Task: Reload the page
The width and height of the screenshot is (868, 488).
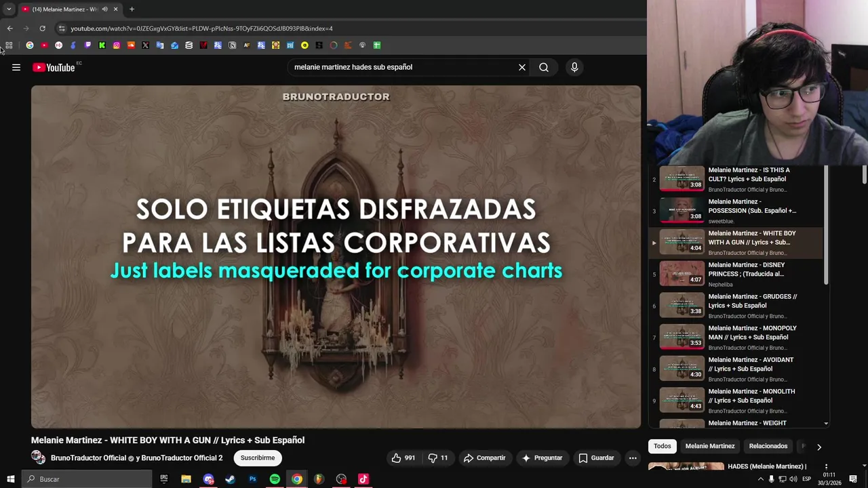Action: tap(42, 28)
